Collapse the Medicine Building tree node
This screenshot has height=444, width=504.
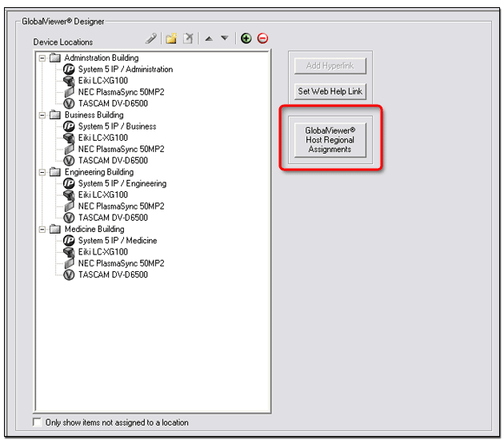[x=42, y=230]
